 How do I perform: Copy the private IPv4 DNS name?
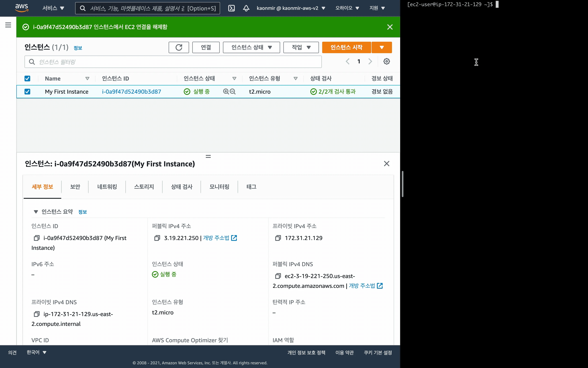coord(37,314)
